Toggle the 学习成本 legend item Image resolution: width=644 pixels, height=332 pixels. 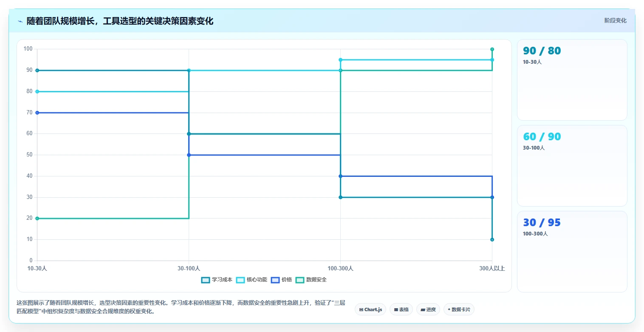[x=217, y=280]
